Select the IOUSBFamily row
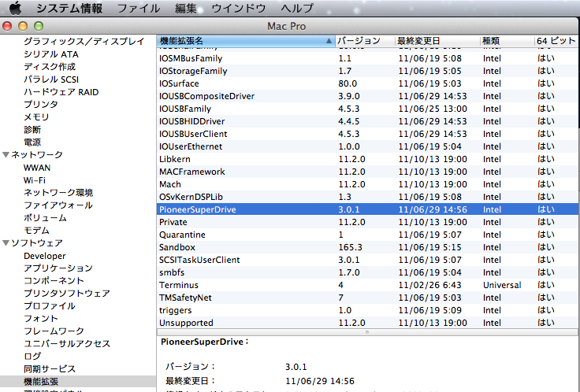The image size is (580, 392). tap(367, 109)
